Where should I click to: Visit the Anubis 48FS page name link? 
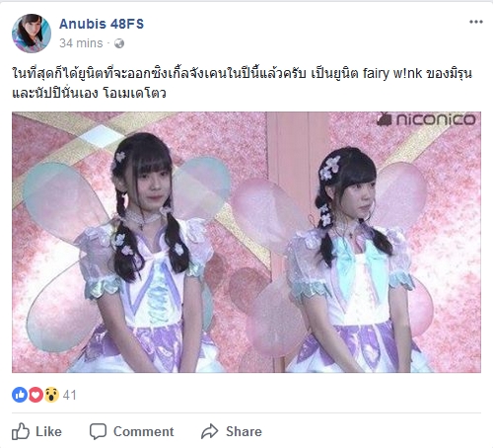[102, 24]
